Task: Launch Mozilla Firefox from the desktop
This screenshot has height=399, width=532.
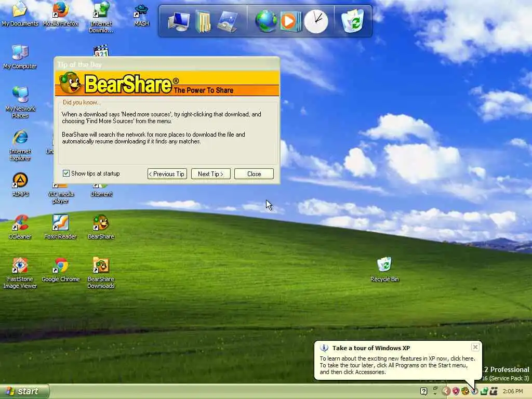Action: (60, 14)
